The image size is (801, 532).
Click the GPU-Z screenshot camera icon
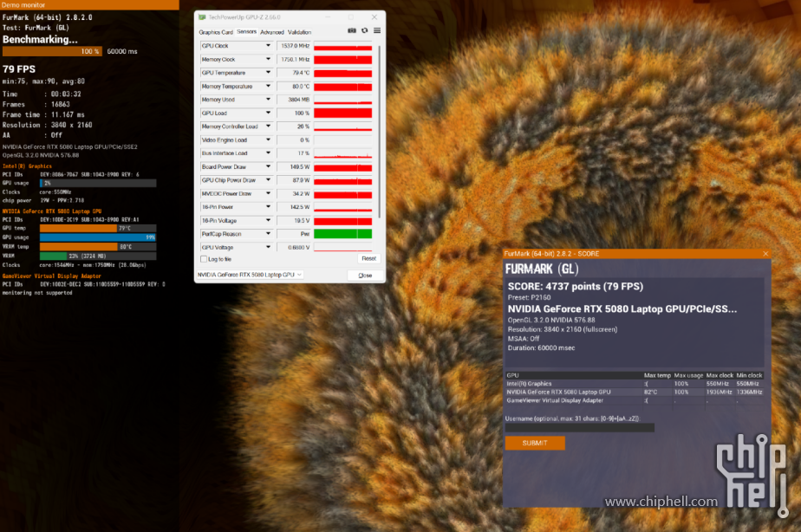(x=352, y=30)
